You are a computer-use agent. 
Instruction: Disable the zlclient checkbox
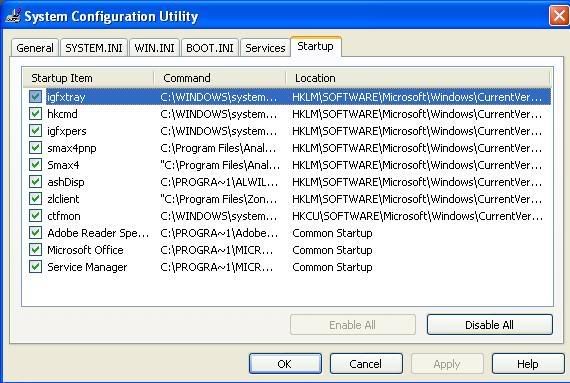coord(35,199)
